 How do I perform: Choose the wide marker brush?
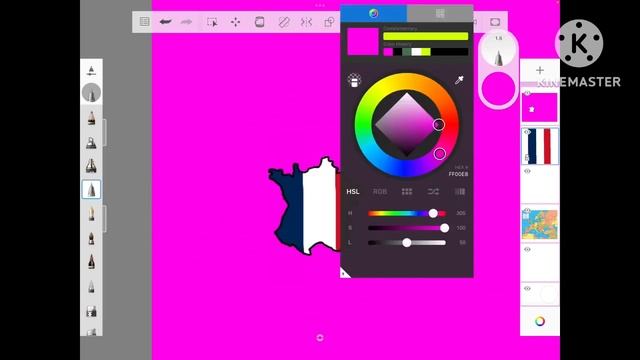pos(91,165)
